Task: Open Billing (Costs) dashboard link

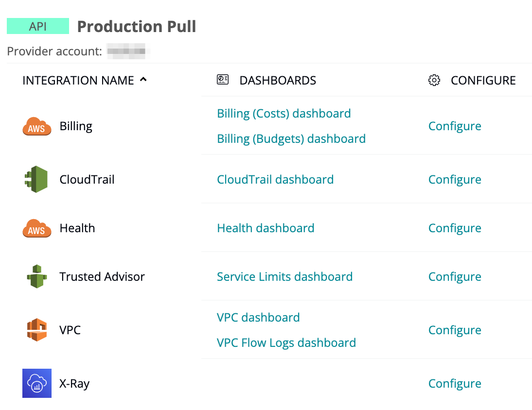Action: point(284,114)
